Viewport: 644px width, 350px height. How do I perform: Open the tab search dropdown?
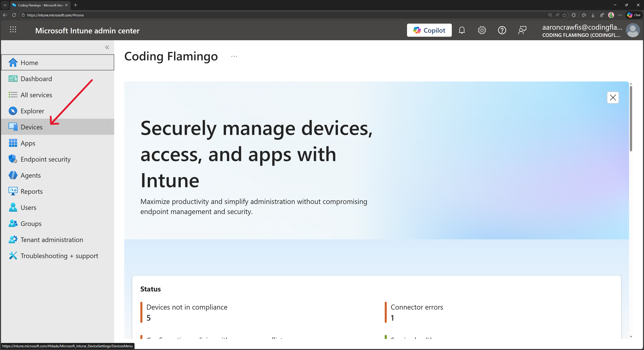pyautogui.click(x=5, y=5)
